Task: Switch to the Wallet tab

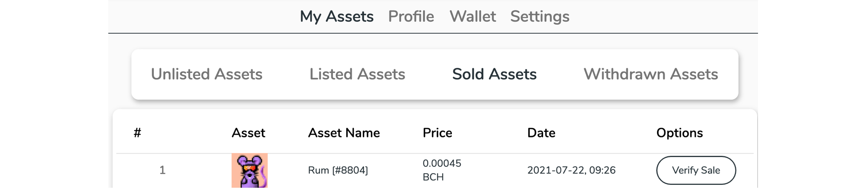Action: [472, 17]
